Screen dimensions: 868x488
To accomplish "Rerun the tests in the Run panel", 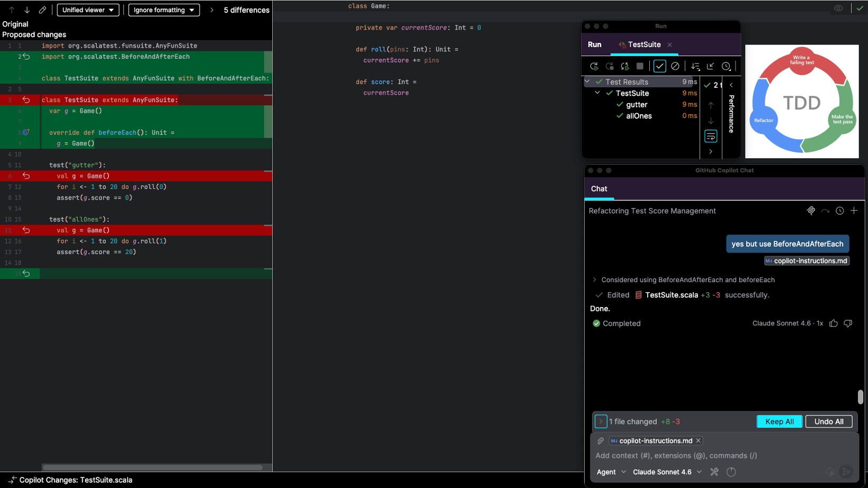I will coord(594,66).
